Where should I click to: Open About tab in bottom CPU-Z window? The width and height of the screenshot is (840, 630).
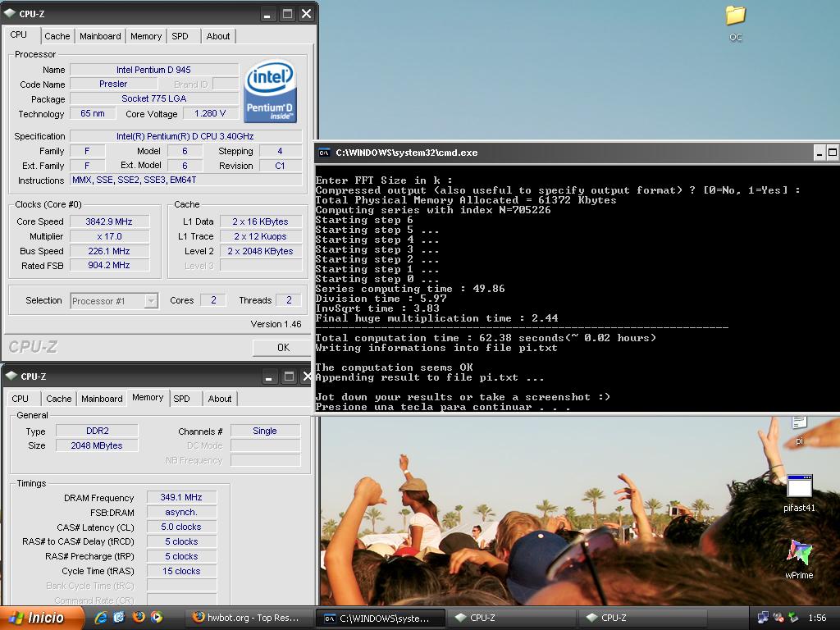click(x=220, y=399)
